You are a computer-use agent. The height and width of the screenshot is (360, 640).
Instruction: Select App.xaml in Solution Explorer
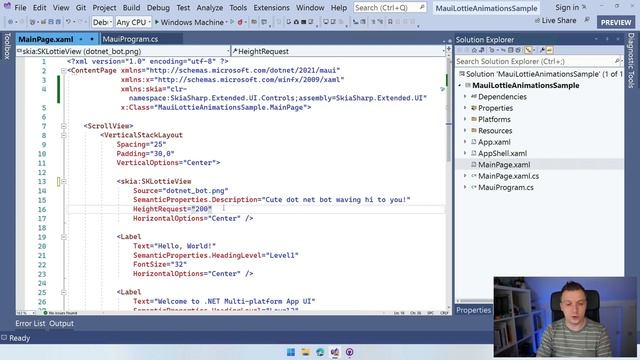[x=494, y=142]
